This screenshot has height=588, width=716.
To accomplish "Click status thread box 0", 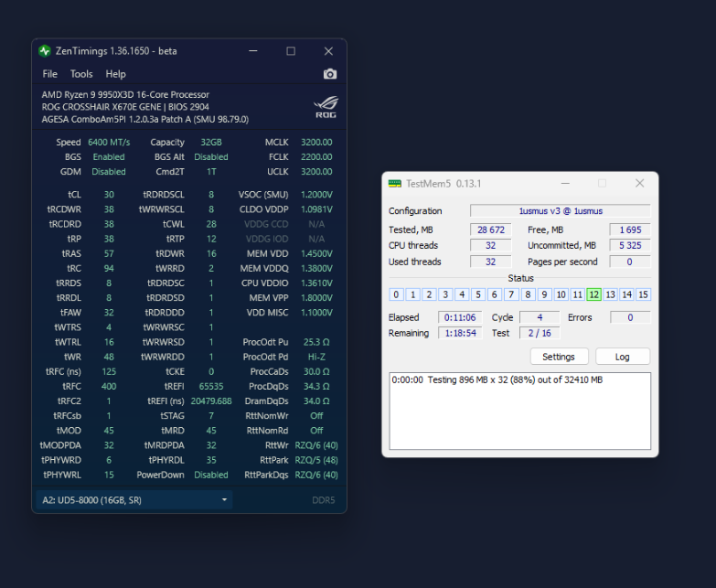I will [396, 294].
